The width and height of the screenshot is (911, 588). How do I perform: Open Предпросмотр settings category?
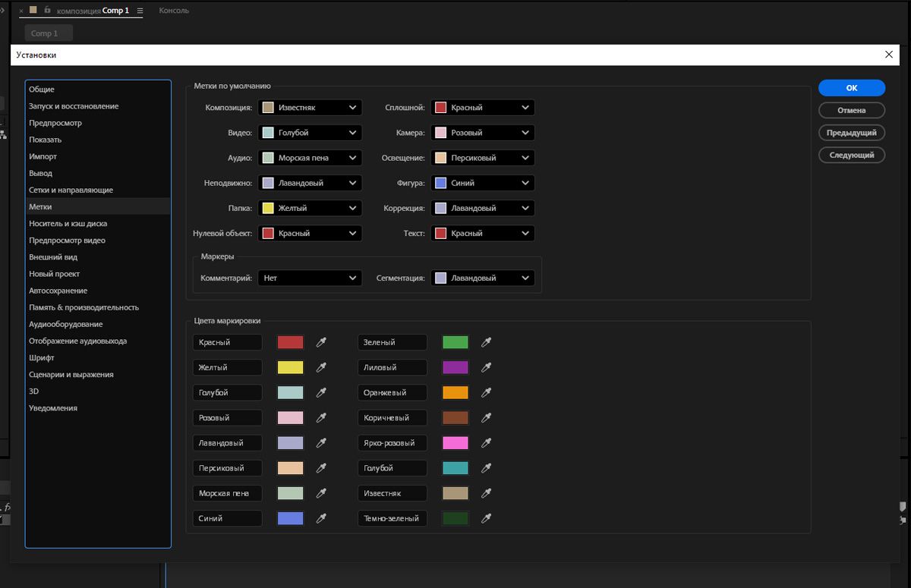(98, 123)
